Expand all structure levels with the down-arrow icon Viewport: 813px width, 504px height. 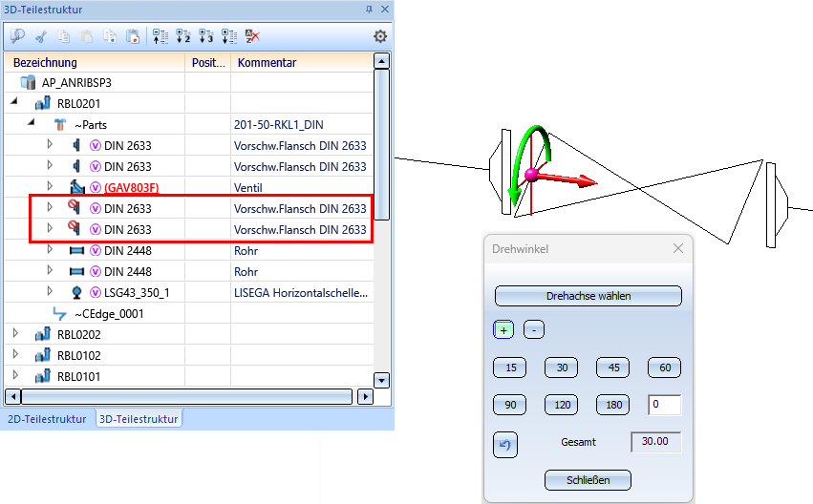coord(229,36)
